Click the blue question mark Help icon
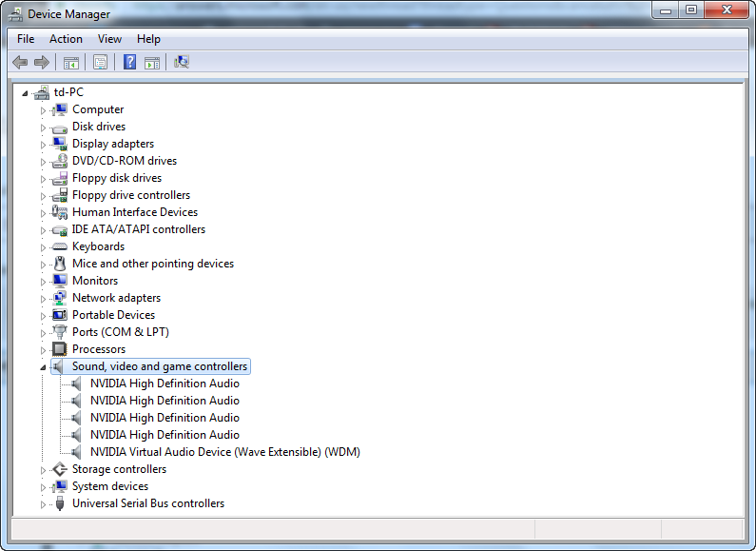The image size is (756, 551). (129, 62)
